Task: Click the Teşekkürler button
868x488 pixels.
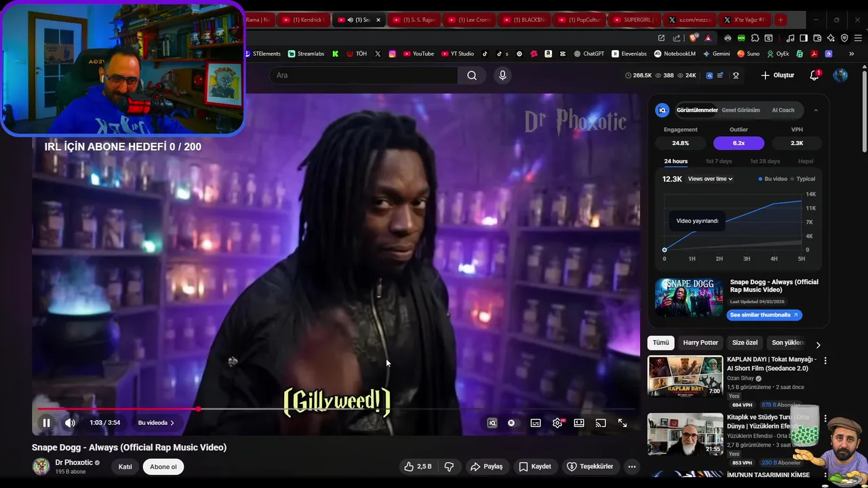Action: pyautogui.click(x=590, y=466)
